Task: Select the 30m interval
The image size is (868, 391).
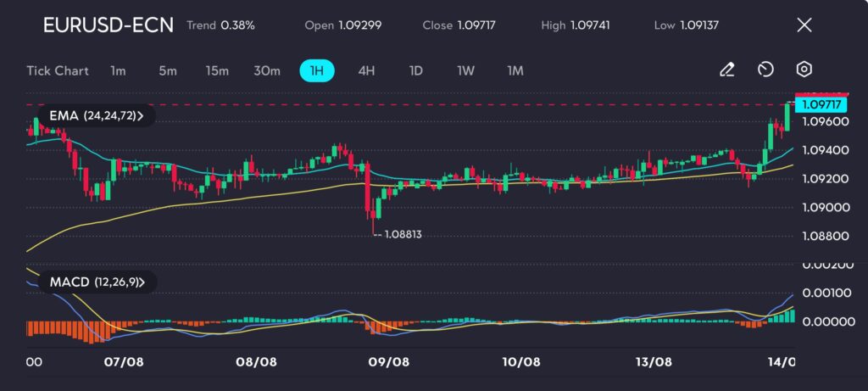Action: pos(267,70)
